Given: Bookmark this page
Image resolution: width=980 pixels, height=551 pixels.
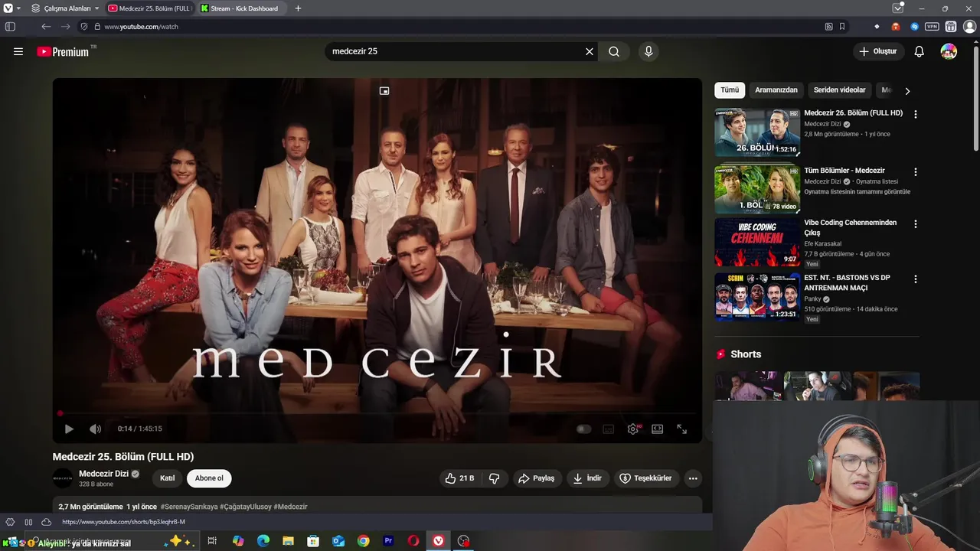Looking at the screenshot, I should coord(842,27).
